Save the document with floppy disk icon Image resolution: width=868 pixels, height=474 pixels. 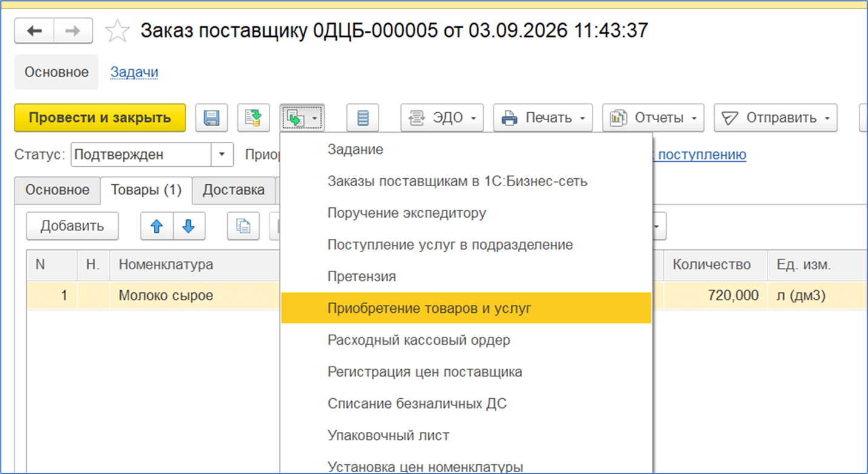click(211, 118)
